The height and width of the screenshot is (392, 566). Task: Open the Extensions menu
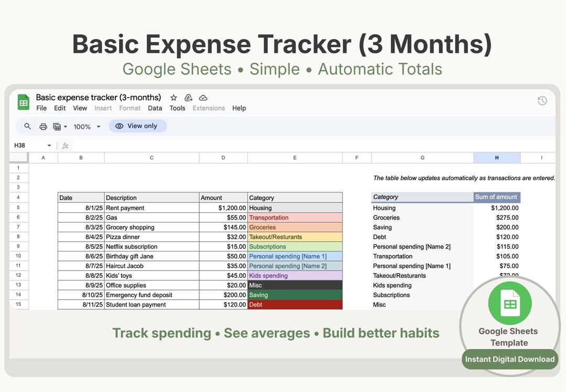[x=209, y=108]
